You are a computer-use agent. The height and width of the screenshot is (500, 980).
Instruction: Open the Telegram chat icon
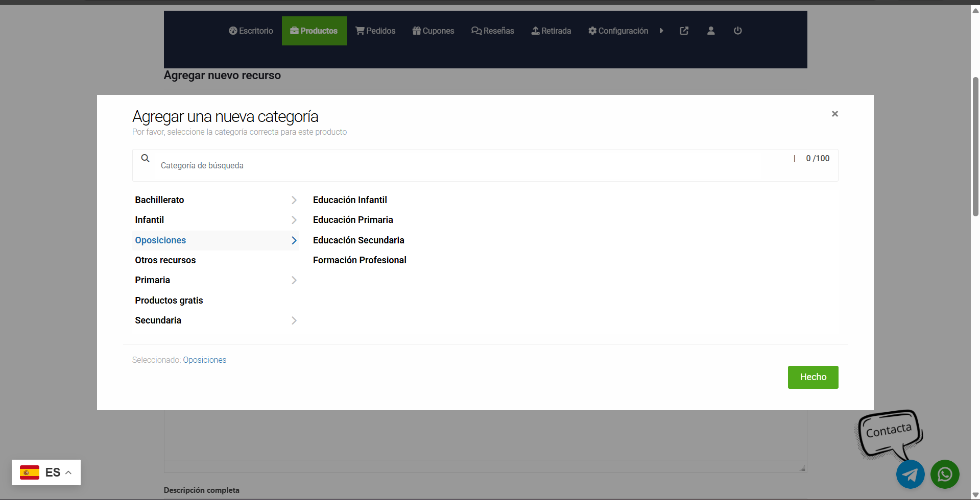(910, 474)
